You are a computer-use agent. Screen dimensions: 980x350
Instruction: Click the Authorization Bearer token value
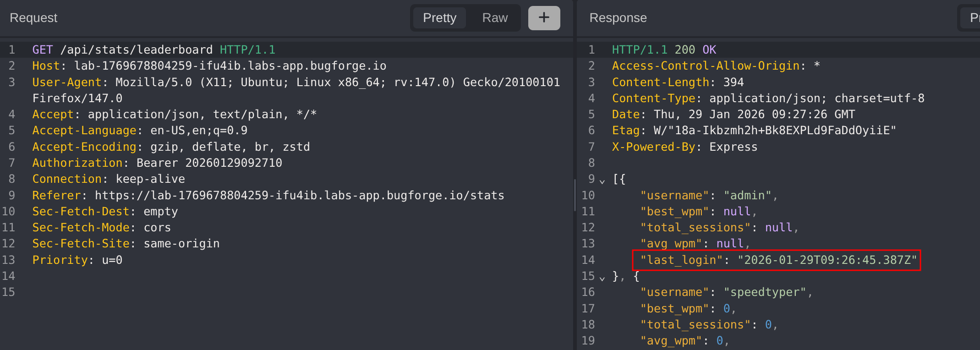tap(234, 163)
